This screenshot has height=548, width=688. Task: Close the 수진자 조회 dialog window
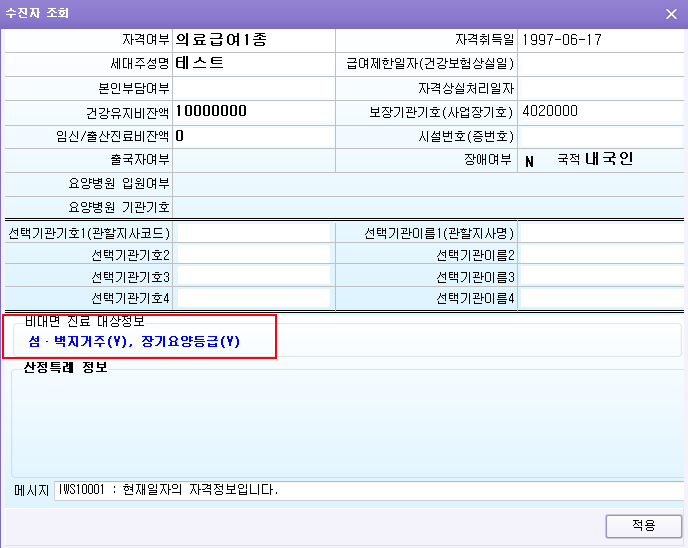(x=671, y=13)
